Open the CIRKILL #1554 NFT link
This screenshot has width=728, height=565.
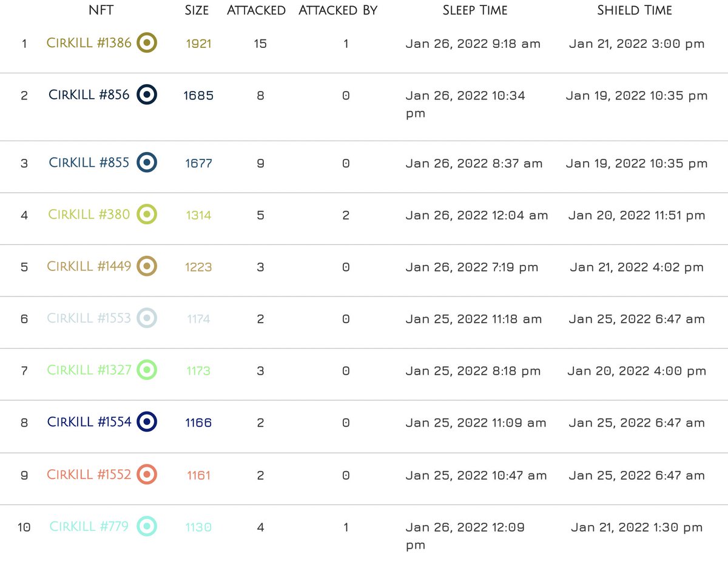pyautogui.click(x=89, y=423)
